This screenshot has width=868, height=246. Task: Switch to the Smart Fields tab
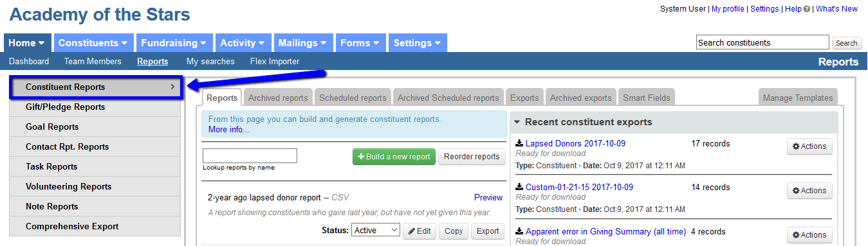click(646, 98)
